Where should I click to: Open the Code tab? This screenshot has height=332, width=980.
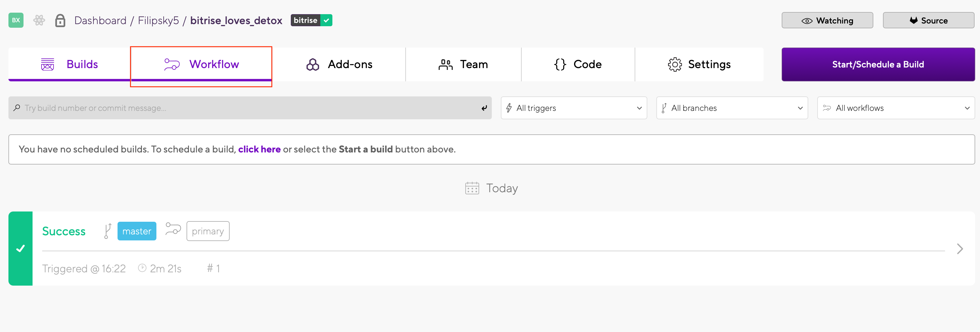(x=578, y=64)
